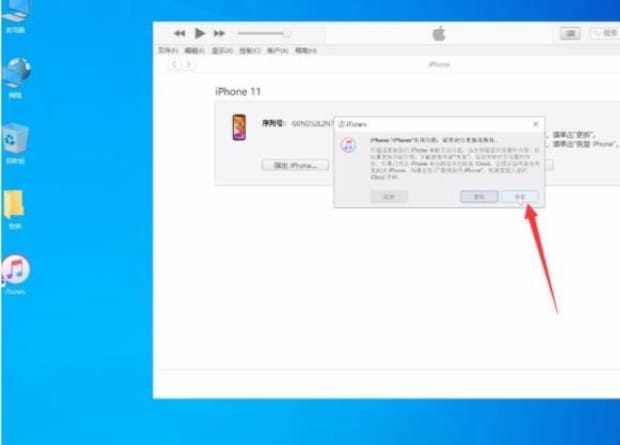This screenshot has height=445, width=620.
Task: Click the default middle button in iTunes dialog
Action: coord(479,197)
